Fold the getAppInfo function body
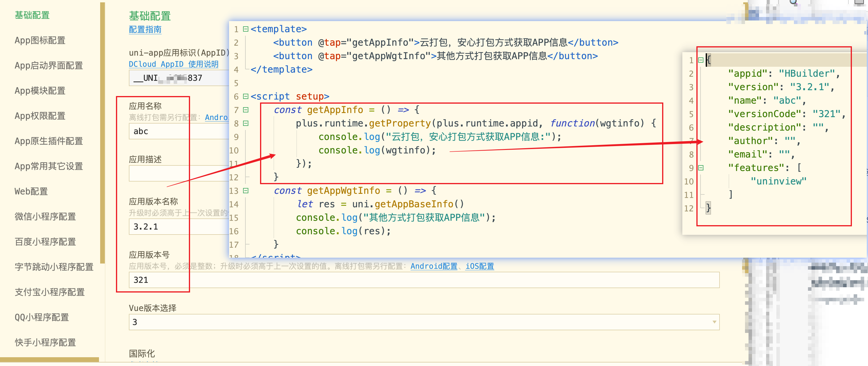The height and width of the screenshot is (366, 868). click(245, 110)
